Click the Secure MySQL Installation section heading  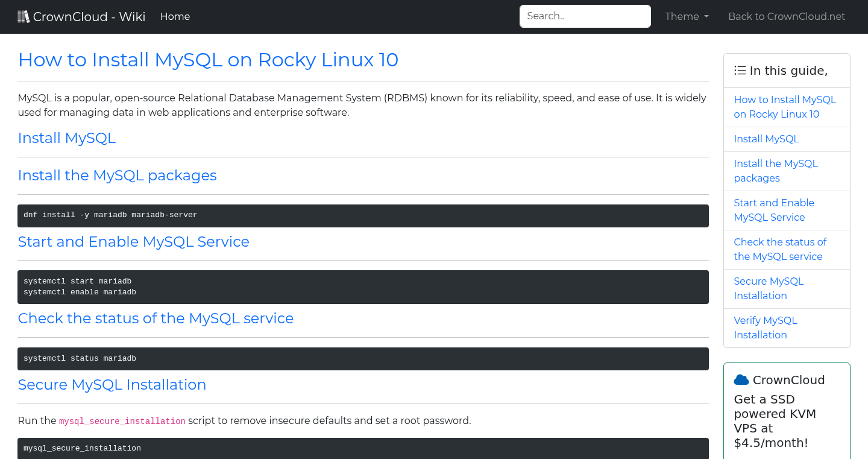[112, 385]
